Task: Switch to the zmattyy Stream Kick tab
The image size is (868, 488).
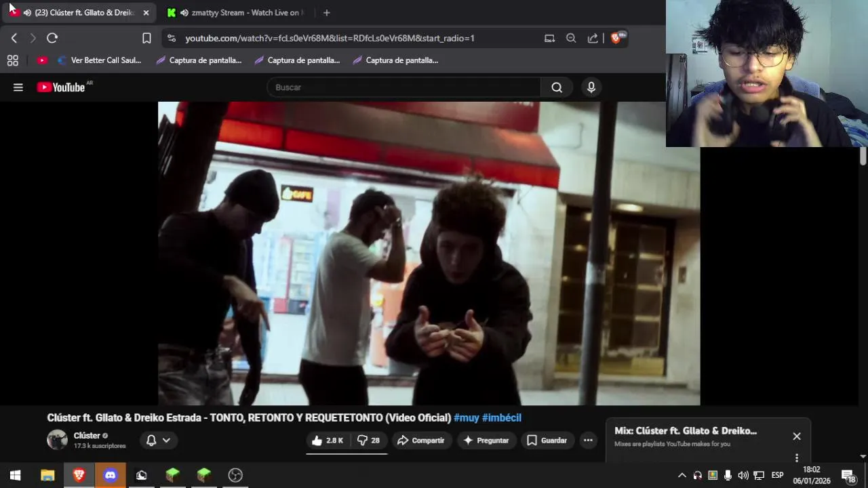Action: (237, 13)
